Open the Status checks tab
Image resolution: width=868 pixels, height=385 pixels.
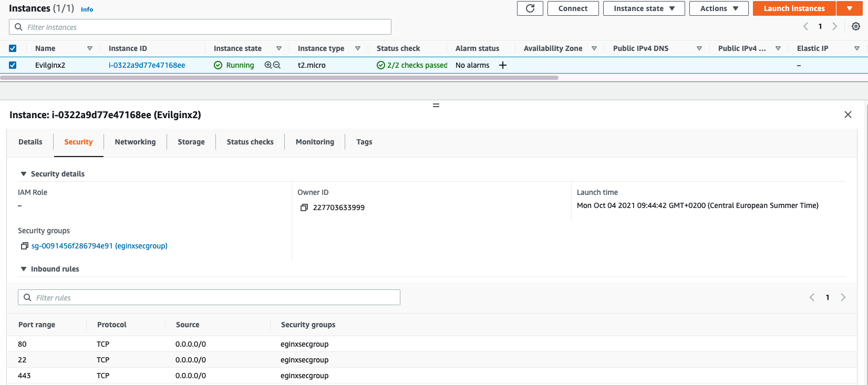(250, 142)
